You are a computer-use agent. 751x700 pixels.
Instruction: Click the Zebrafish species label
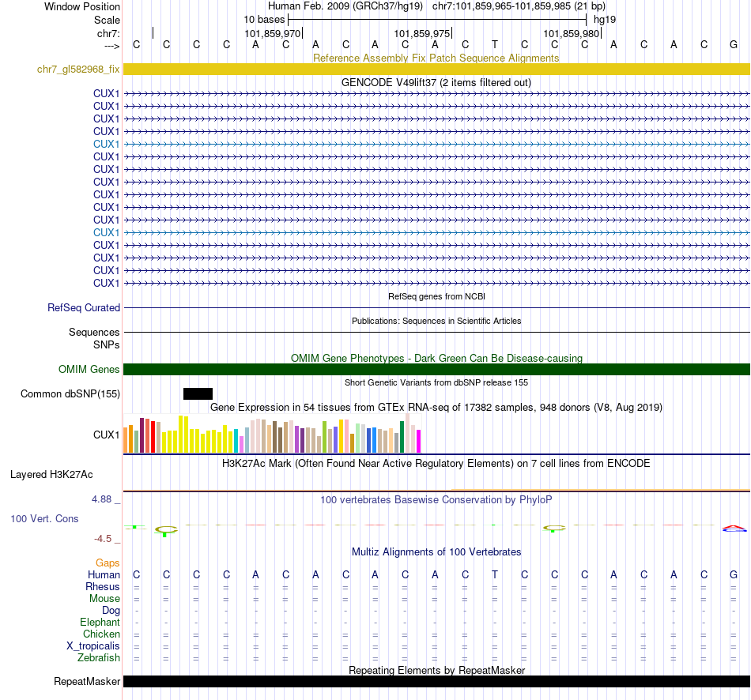[99, 658]
